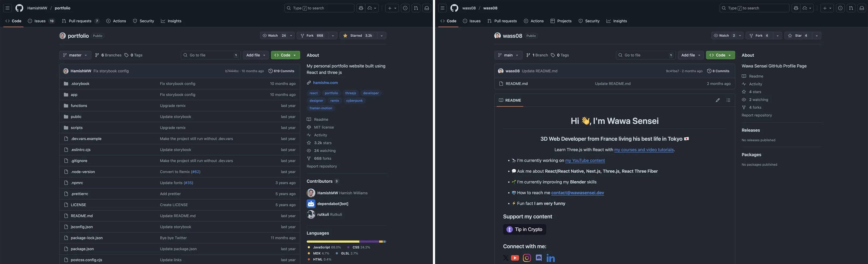This screenshot has height=264, width=868.
Task: Expand Watch dropdown in wass08 repo
Action: [x=727, y=36]
